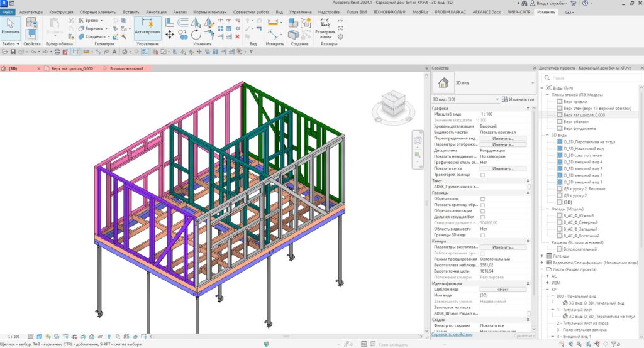Select the Move tool in the Modify panel
This screenshot has width=644, height=348.
[x=169, y=35]
